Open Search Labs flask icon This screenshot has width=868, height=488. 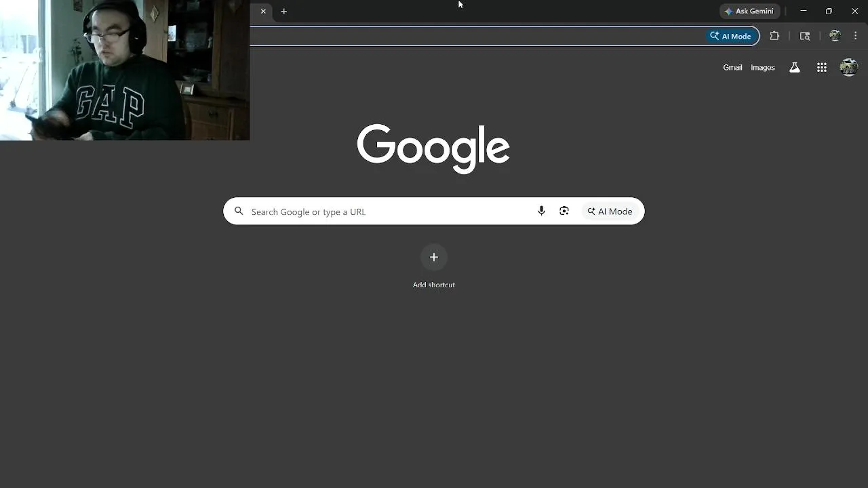coord(795,68)
